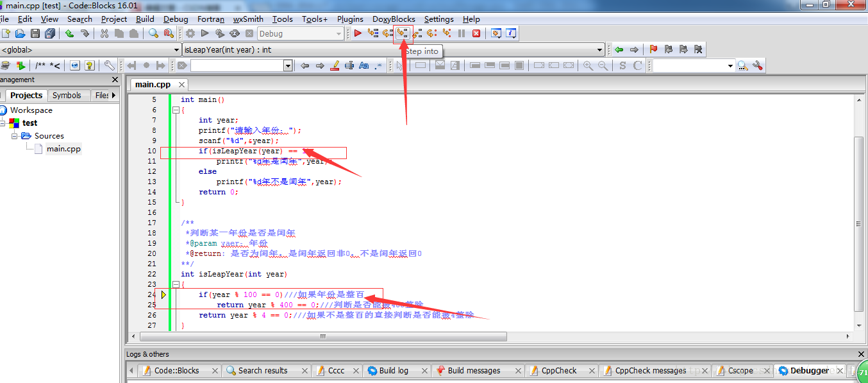The image size is (868, 383).
Task: Click the Run to cursor debug icon
Action: point(372,33)
